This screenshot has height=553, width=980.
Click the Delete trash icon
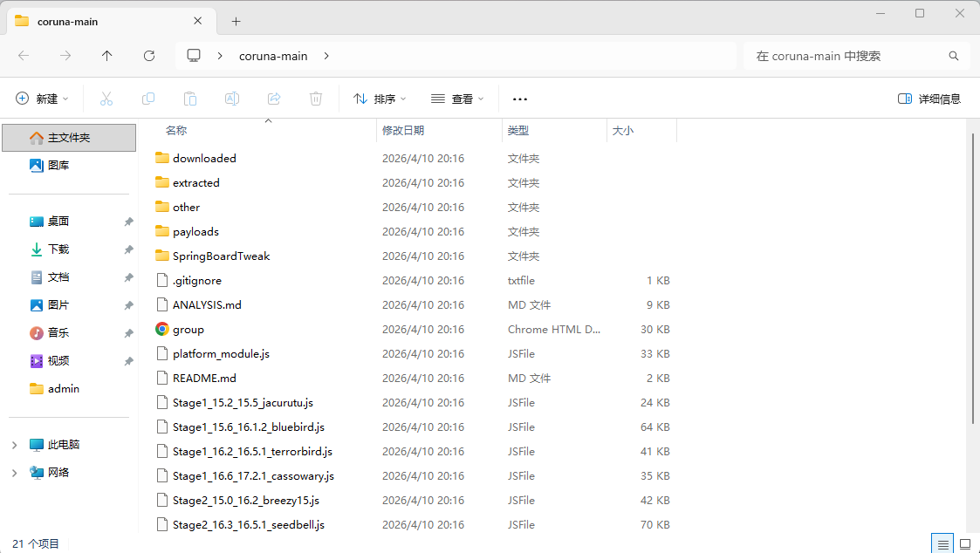pyautogui.click(x=316, y=99)
